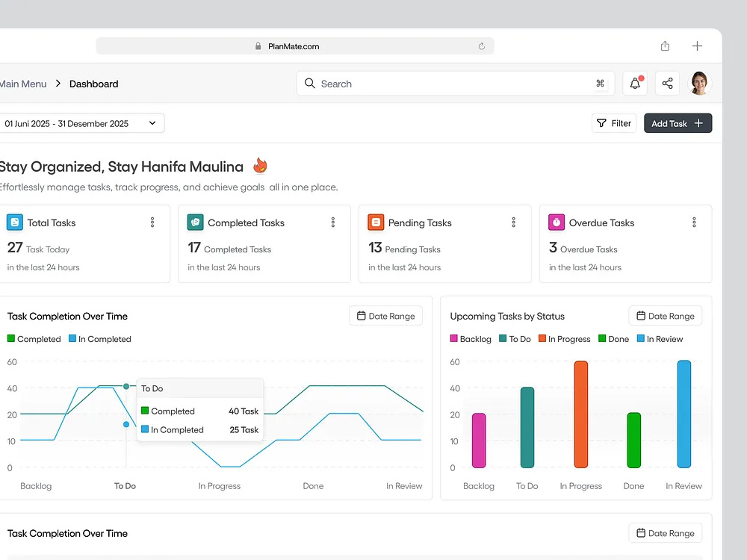This screenshot has height=560, width=747.
Task: Click Done label on line chart axis
Action: point(313,486)
